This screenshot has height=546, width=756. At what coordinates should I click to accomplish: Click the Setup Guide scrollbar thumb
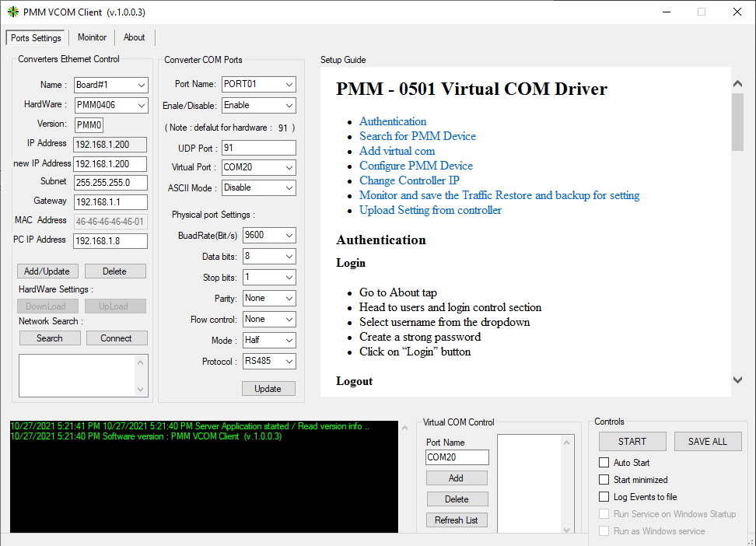(737, 122)
